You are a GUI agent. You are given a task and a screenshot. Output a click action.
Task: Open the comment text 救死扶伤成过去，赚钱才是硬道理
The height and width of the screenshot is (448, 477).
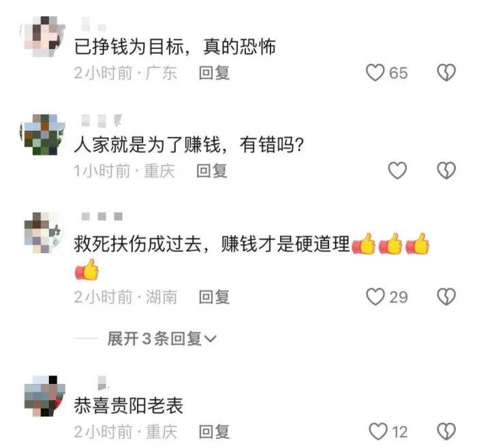pyautogui.click(x=252, y=256)
